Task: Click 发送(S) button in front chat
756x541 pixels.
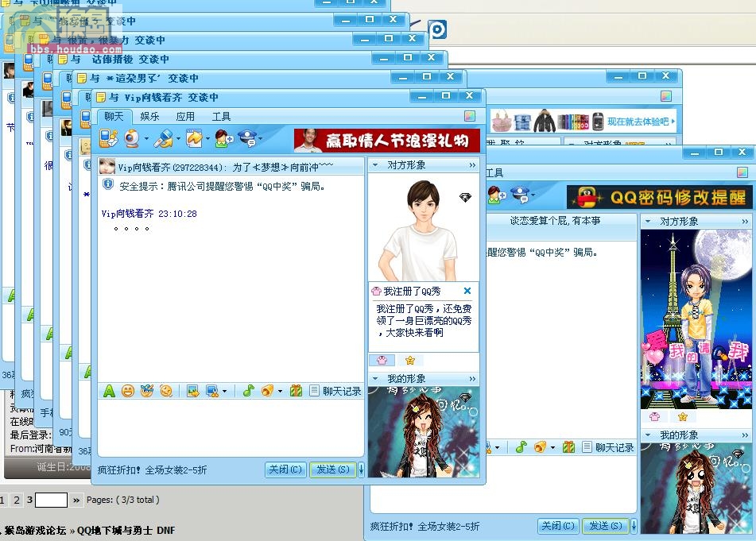Action: (332, 470)
